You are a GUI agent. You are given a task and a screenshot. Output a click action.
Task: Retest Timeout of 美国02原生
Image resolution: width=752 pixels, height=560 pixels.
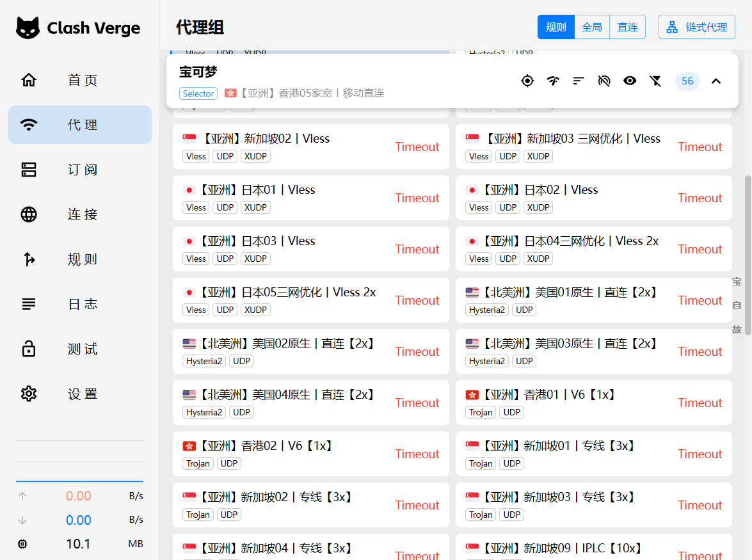tap(417, 351)
